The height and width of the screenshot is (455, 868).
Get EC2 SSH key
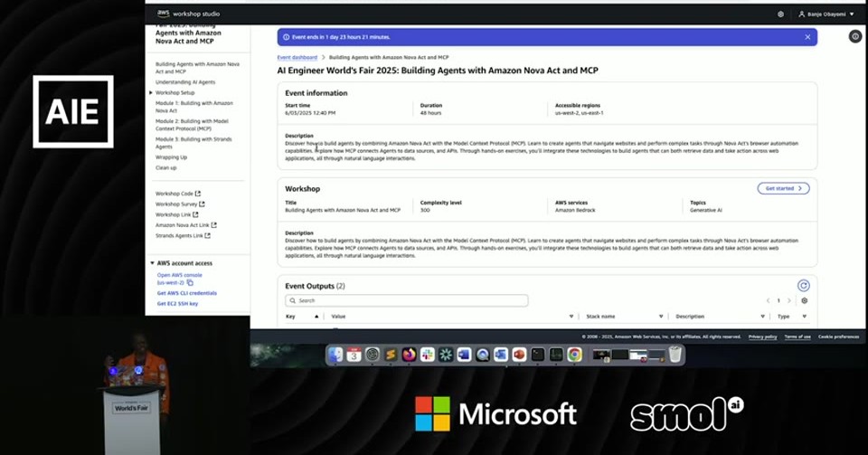tap(177, 303)
